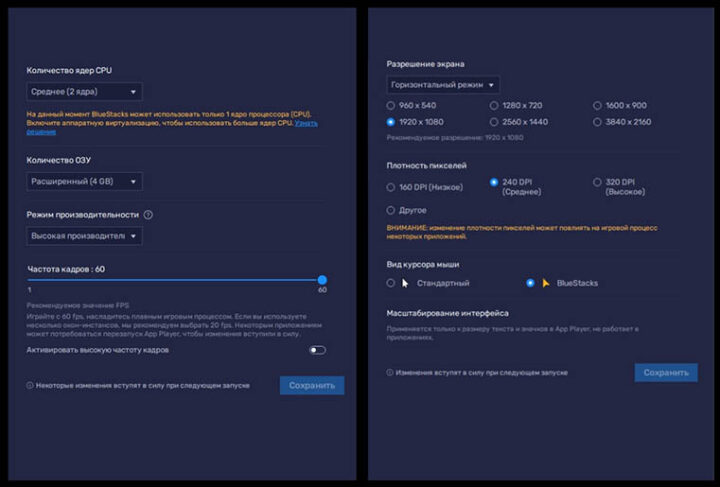Open the CPU cores dropdown Среднее (2 ядра)
720x487 pixels.
(84, 91)
